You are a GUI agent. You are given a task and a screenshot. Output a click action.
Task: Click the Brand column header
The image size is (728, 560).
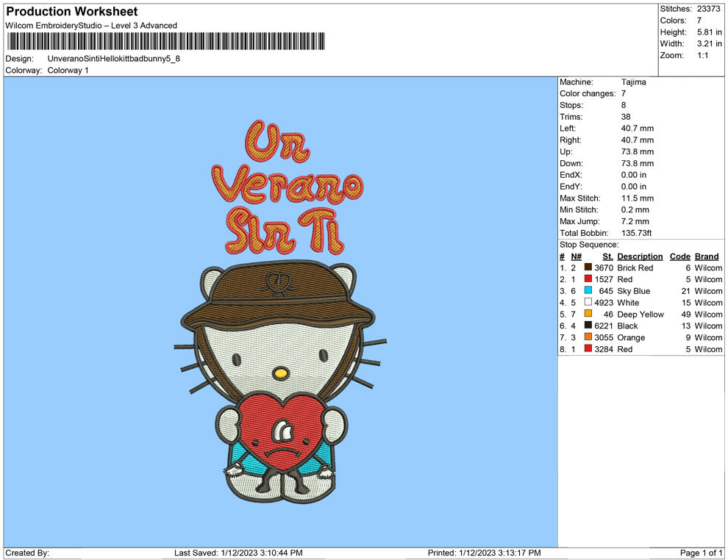(707, 256)
